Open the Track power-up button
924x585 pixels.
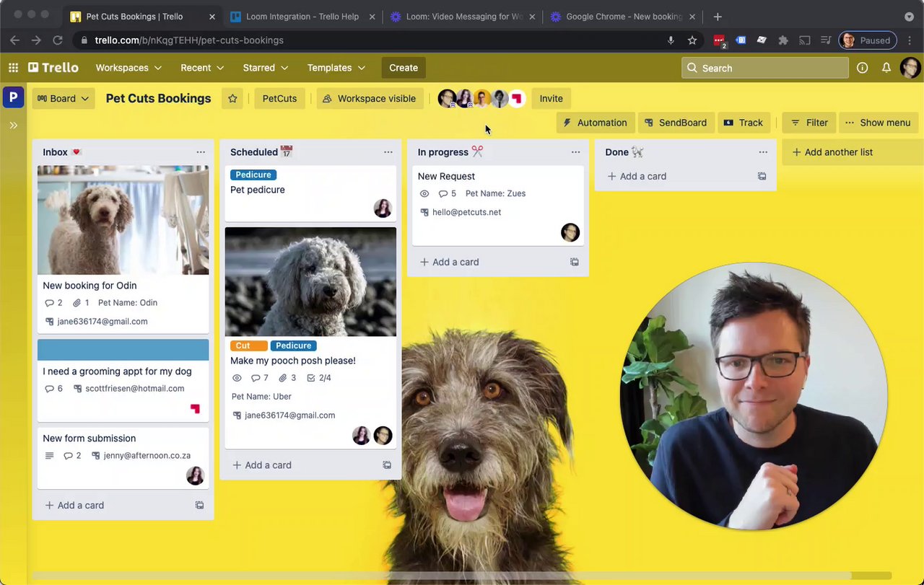click(x=743, y=123)
